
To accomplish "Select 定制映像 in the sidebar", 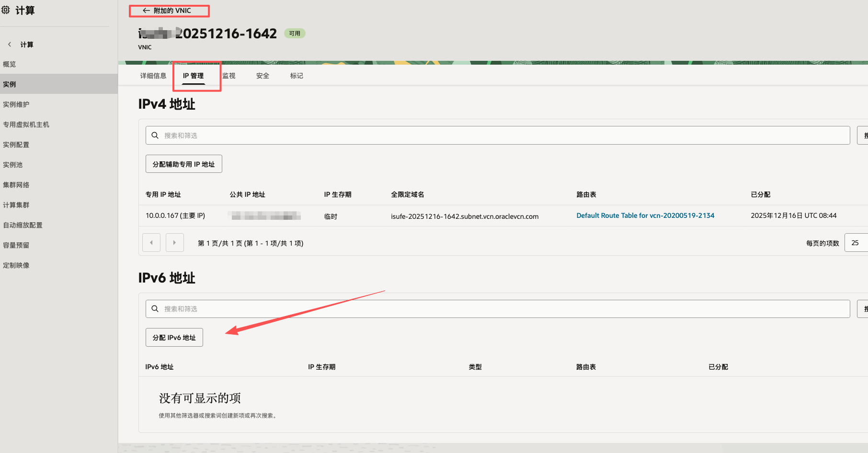I will coord(16,265).
